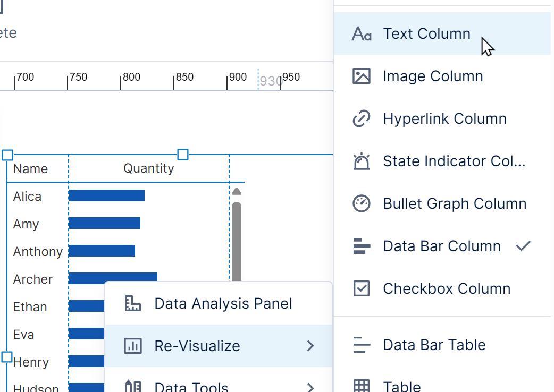Click the Table option at the bottom
This screenshot has width=554, height=392.
click(x=402, y=385)
